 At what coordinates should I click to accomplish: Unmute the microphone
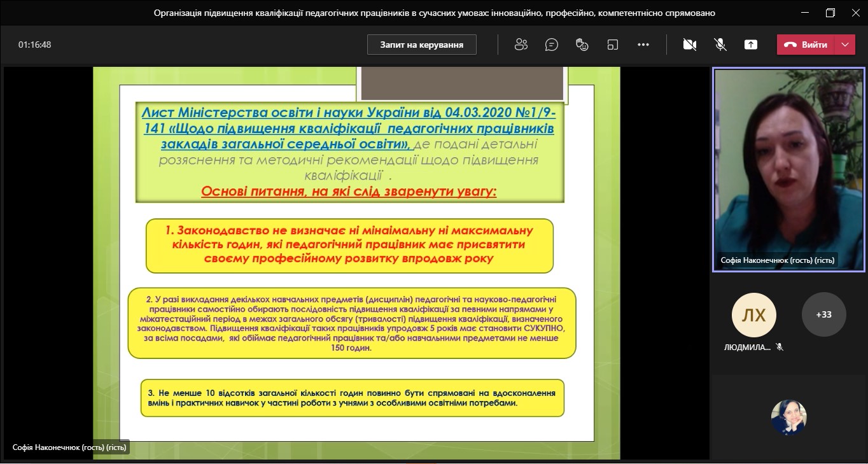(x=720, y=45)
